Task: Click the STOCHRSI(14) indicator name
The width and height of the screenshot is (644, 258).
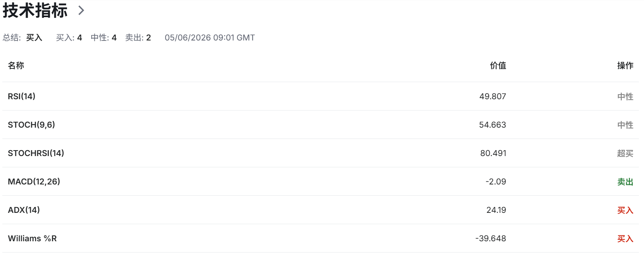Action: click(36, 153)
